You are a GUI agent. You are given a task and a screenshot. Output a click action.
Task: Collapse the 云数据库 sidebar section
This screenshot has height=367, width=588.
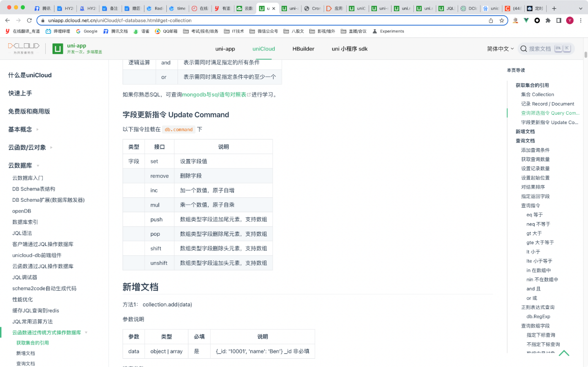(38, 166)
